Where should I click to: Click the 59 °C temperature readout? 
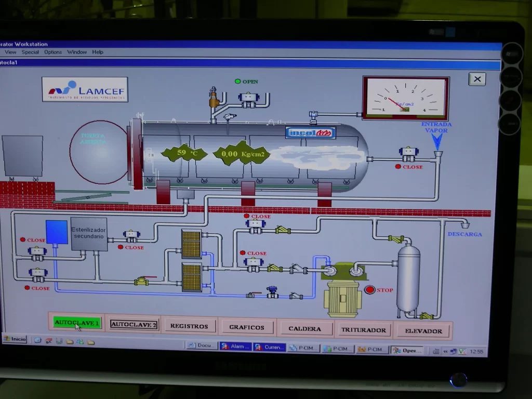pos(184,153)
